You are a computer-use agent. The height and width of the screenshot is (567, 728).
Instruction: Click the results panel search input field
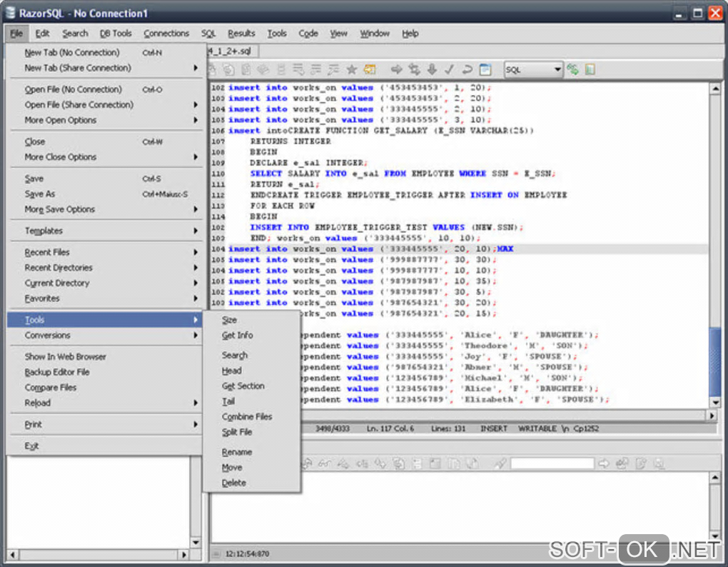point(552,463)
